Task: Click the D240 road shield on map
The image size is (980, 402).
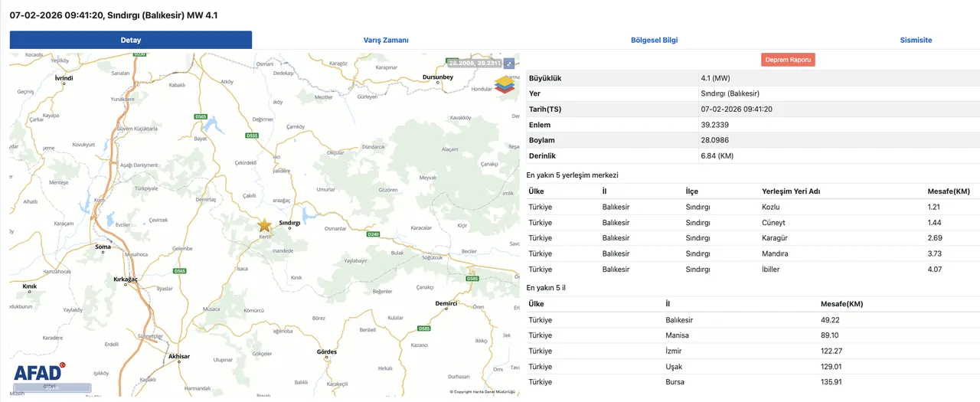Action: 373,234
